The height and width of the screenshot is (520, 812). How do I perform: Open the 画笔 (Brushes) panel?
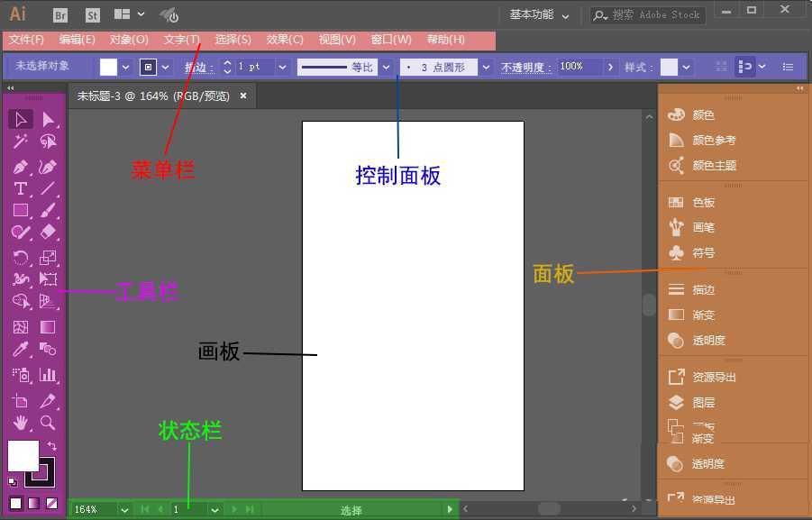tap(692, 227)
